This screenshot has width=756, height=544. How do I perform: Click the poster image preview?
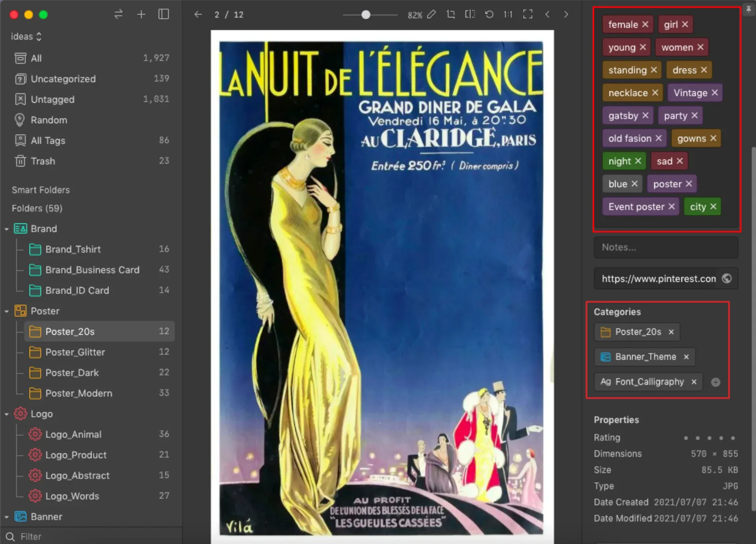pyautogui.click(x=382, y=287)
